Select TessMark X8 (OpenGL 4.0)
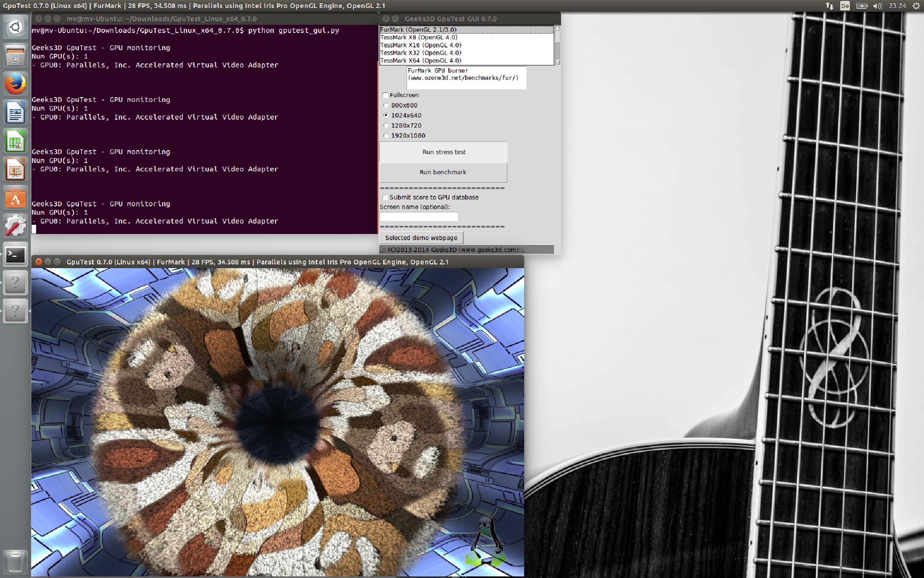This screenshot has width=924, height=578. tap(466, 37)
